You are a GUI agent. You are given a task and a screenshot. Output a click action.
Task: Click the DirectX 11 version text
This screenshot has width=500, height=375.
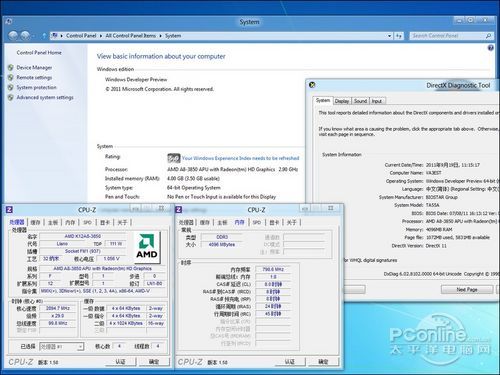click(436, 246)
